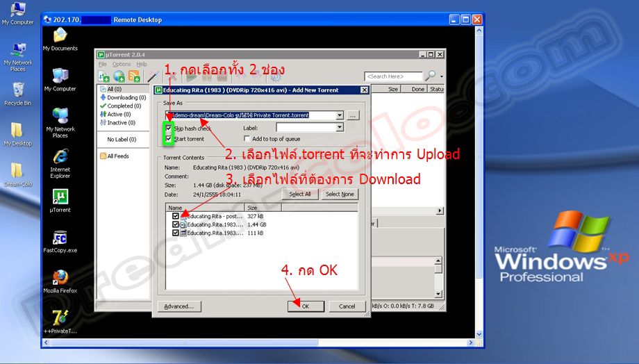This screenshot has height=364, width=639.
Task: Uncheck the Educating Rita - post... file
Action: click(x=175, y=216)
